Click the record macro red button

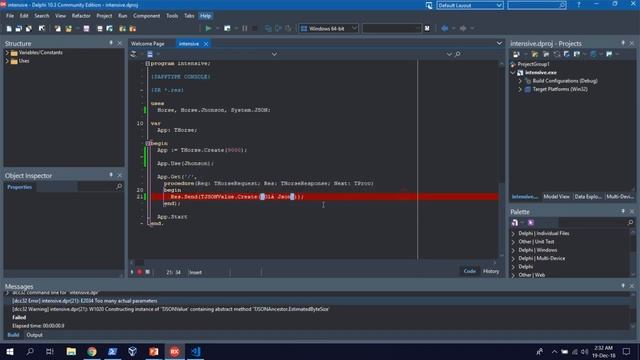(139, 272)
